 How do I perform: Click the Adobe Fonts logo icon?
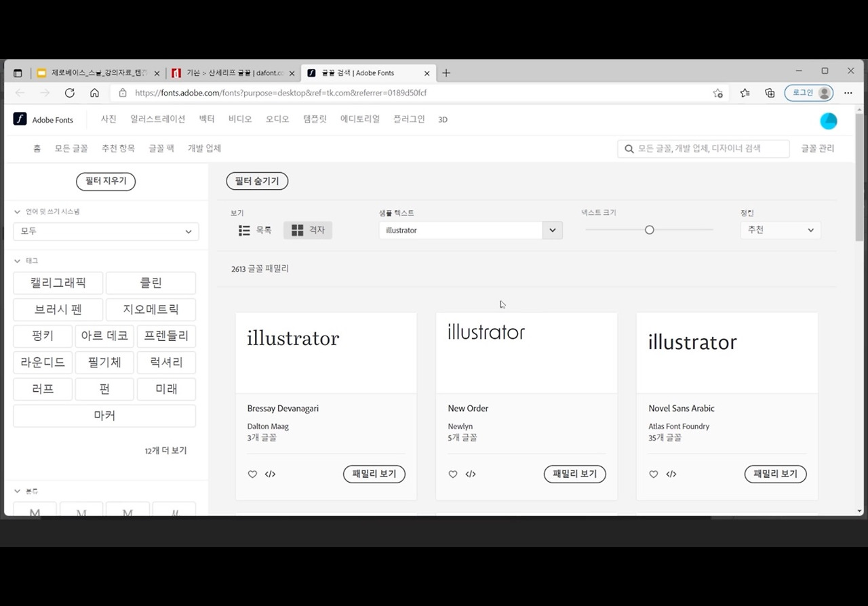[x=20, y=119]
